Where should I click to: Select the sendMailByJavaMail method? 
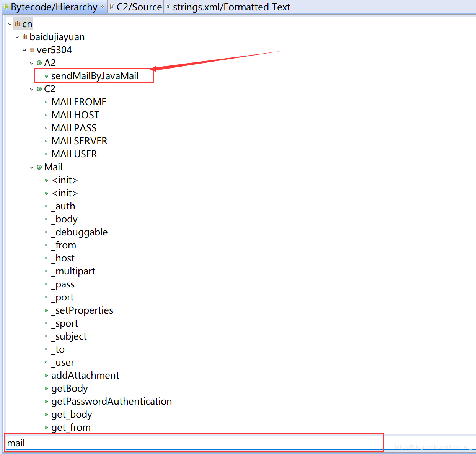coord(95,76)
